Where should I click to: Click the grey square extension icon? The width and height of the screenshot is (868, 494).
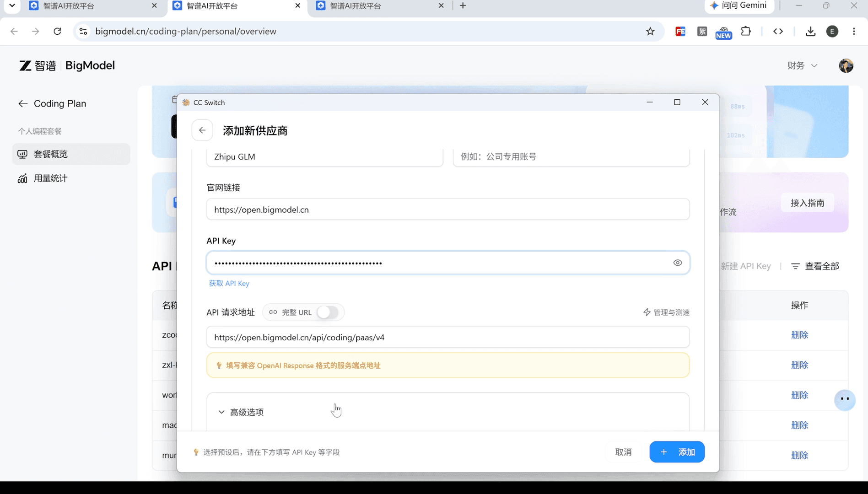702,31
